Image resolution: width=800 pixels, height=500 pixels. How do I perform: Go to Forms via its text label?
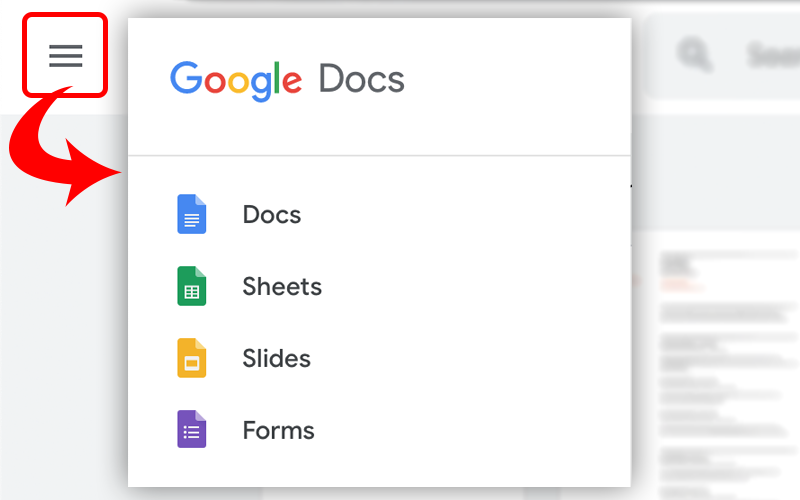coord(278,431)
